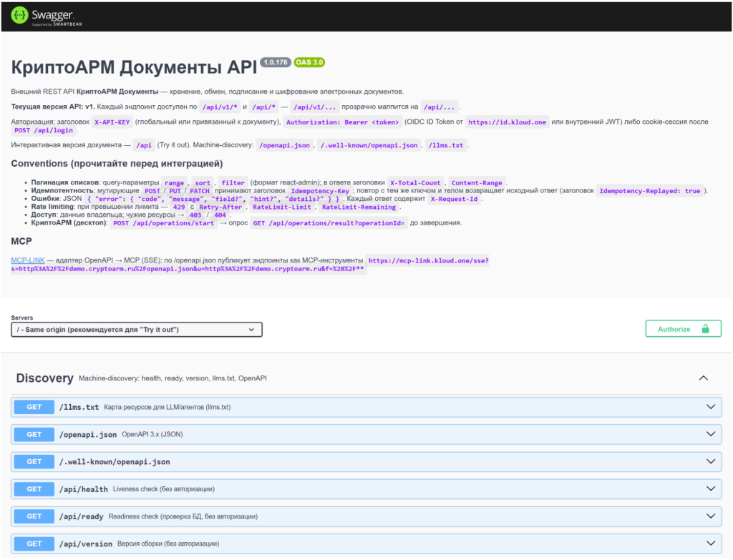Viewport: 733px width, 560px height.
Task: Click the Idempotency-Key code text
Action: 320,190
